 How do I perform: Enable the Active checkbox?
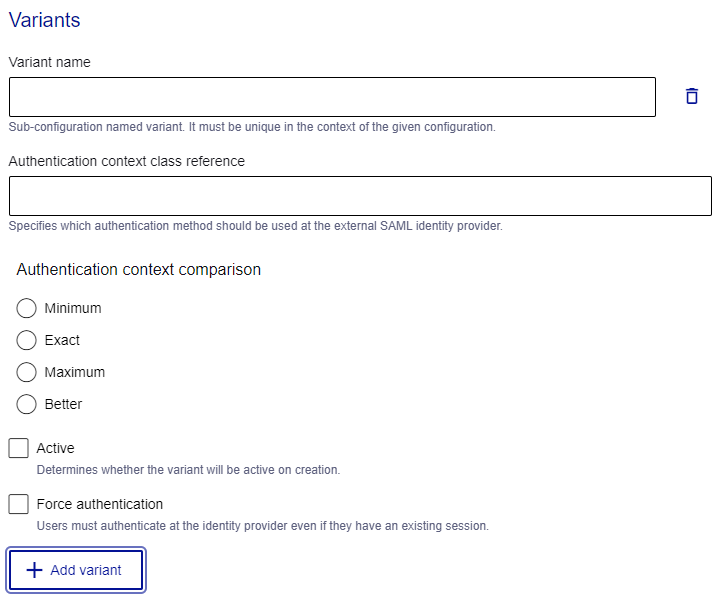18,448
